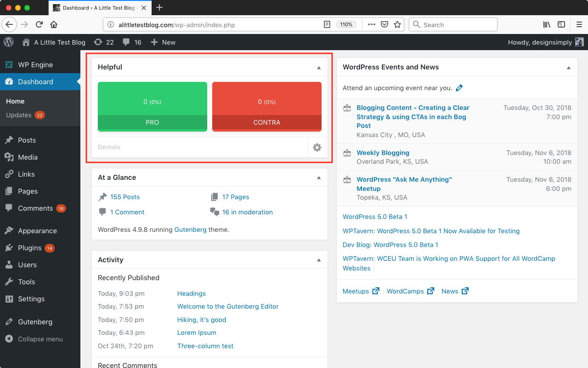
Task: Click the user avatar thumbnail
Action: point(579,42)
